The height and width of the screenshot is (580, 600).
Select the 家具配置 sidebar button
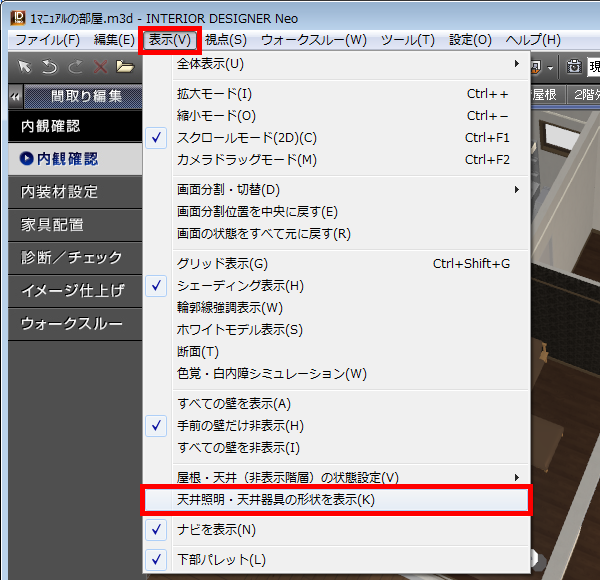53,225
